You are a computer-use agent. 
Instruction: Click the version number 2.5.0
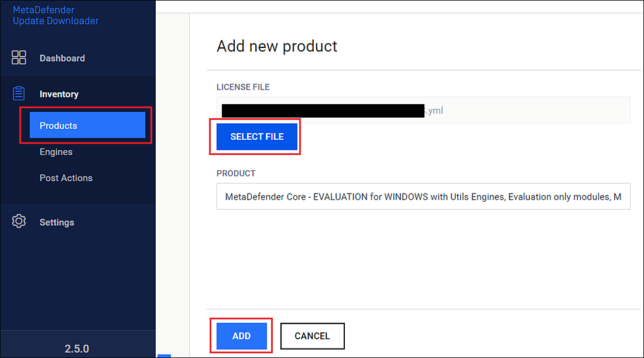pyautogui.click(x=77, y=349)
